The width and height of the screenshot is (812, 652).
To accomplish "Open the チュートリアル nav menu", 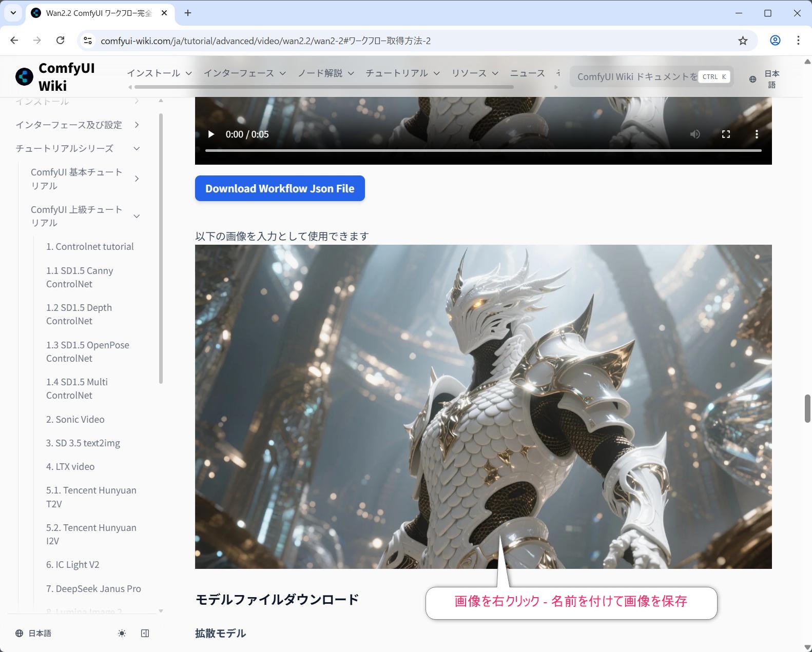I will (x=403, y=73).
